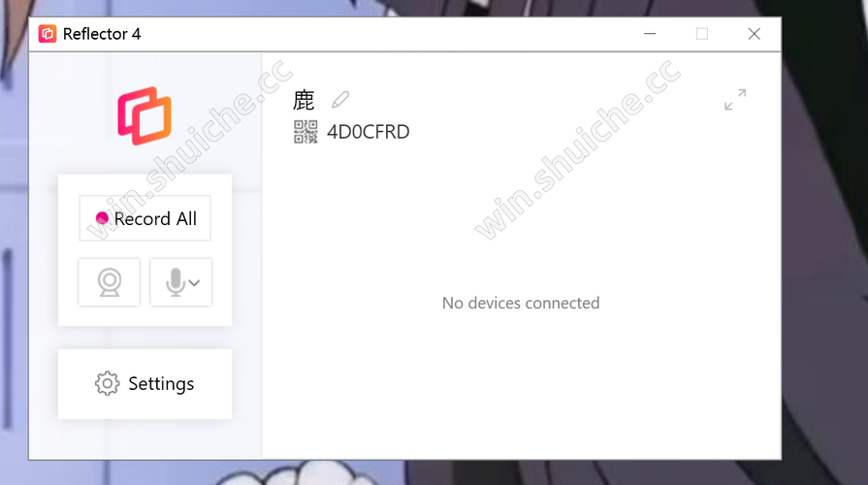Click the gear icon next to Settings
Viewport: 868px width, 485px height.
point(107,384)
